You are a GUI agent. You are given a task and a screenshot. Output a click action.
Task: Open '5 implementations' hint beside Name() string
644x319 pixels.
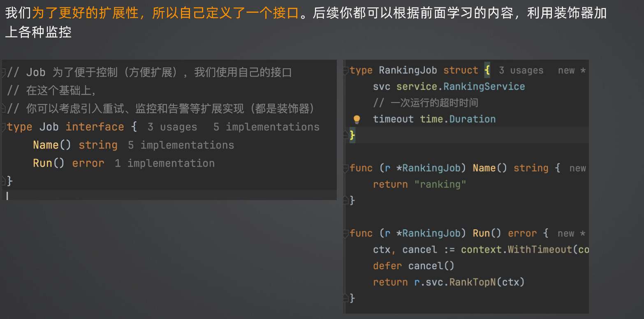pyautogui.click(x=181, y=145)
